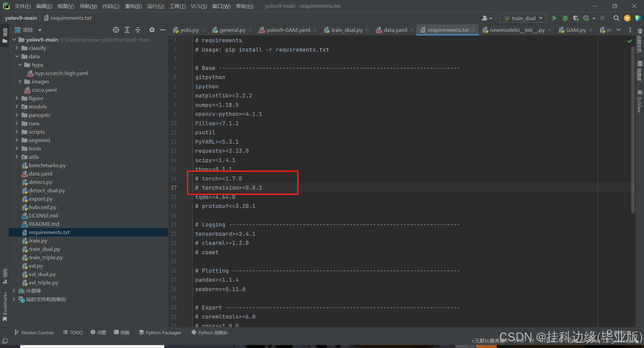Close the data.yaml tab
This screenshot has width=644, height=348.
coord(412,30)
